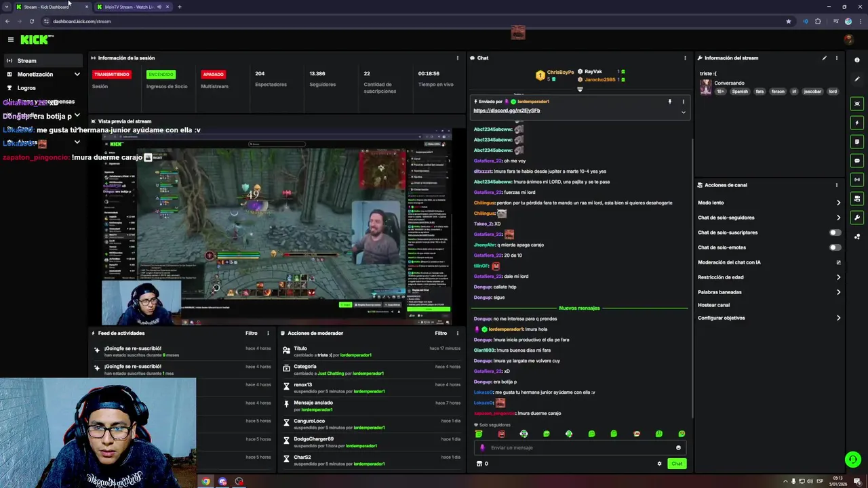The height and width of the screenshot is (488, 868).
Task: Toggle Chat de solo-emotes switch
Action: pos(835,247)
